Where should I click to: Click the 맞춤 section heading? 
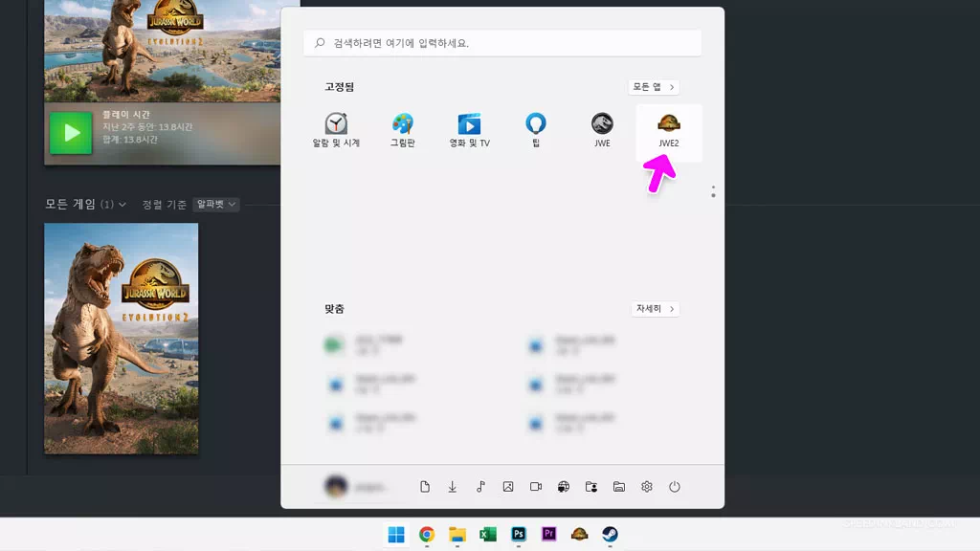point(334,309)
